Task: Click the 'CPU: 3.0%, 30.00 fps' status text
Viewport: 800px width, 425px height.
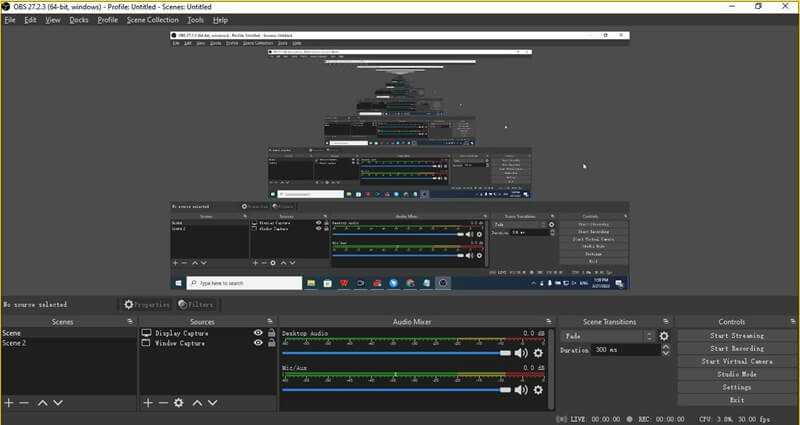Action: [735, 419]
